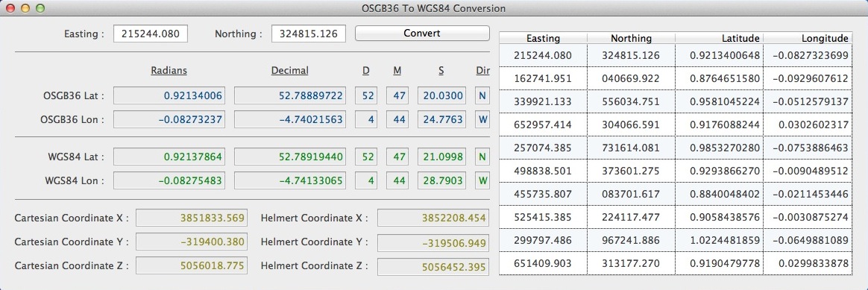Click WGS84 Lon seconds field 28.7903

(441, 180)
